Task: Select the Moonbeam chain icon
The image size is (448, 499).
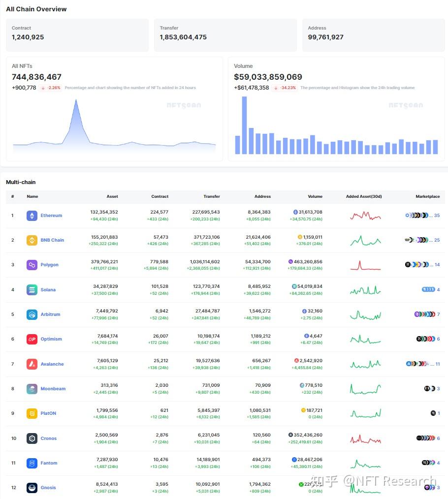Action: tap(31, 388)
